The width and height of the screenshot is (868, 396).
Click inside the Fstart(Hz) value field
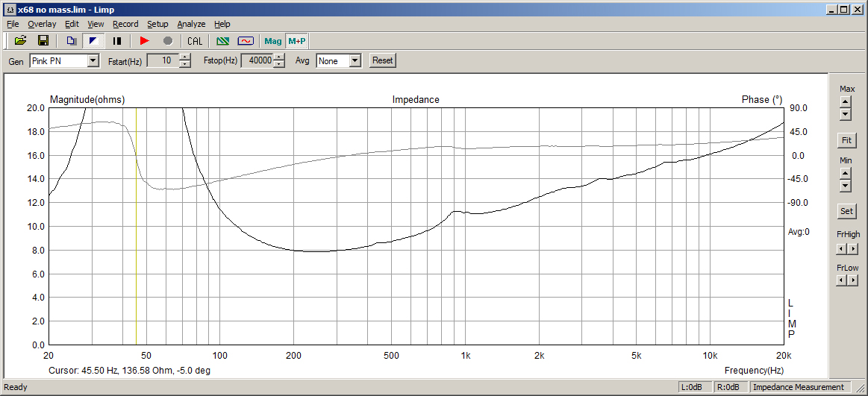pyautogui.click(x=162, y=61)
